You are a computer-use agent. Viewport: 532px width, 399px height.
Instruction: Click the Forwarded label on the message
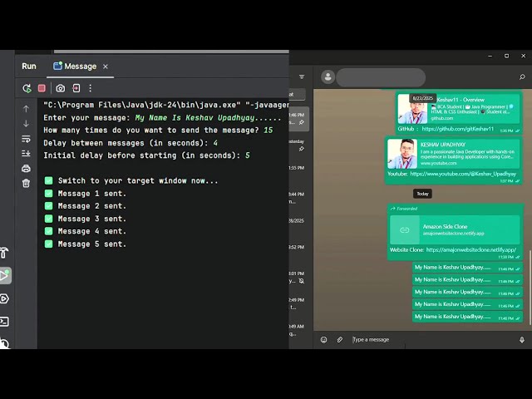point(404,209)
